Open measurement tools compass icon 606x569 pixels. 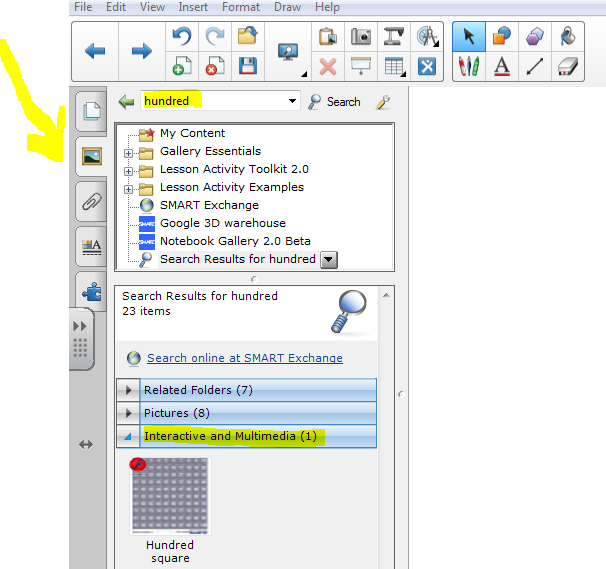point(427,36)
